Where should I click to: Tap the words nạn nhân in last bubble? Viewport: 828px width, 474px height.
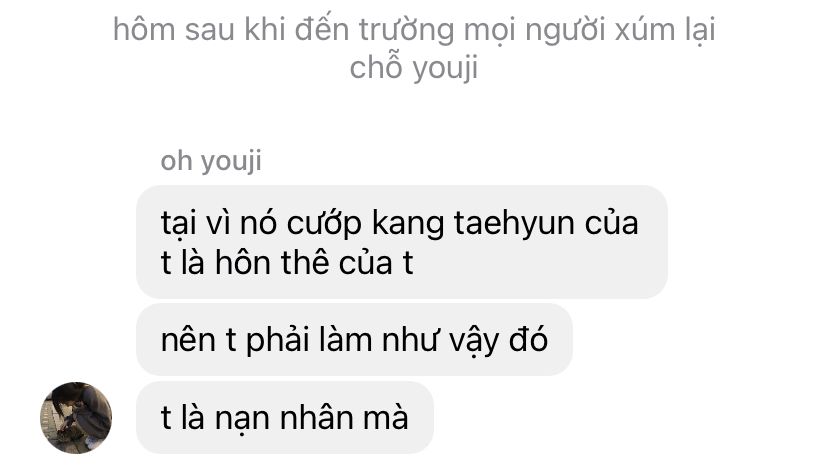(284, 418)
